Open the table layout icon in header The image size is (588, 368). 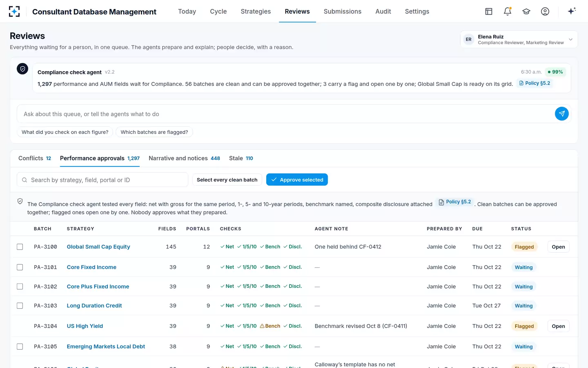489,11
